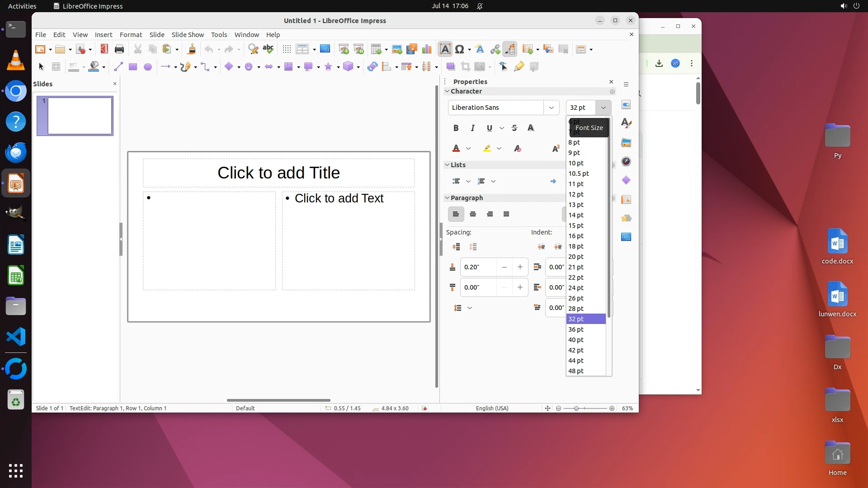
Task: Enable center paragraph alignment
Action: (x=473, y=214)
